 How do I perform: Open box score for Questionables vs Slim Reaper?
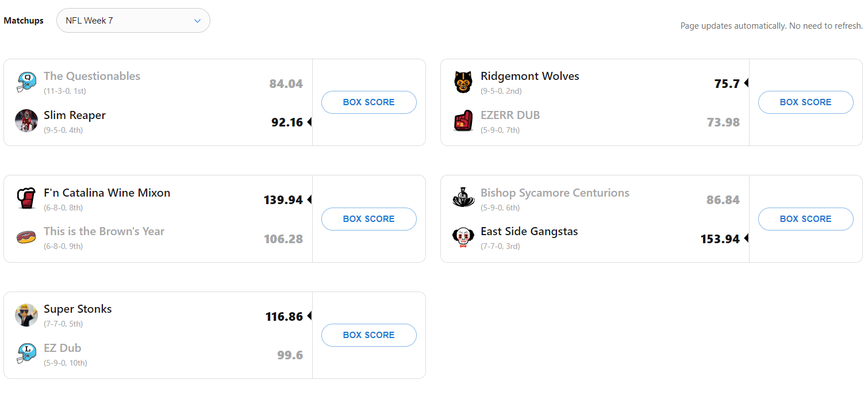[x=368, y=102]
